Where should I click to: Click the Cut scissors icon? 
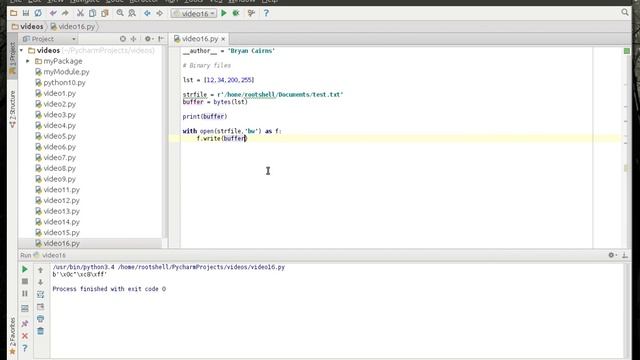pos(80,13)
